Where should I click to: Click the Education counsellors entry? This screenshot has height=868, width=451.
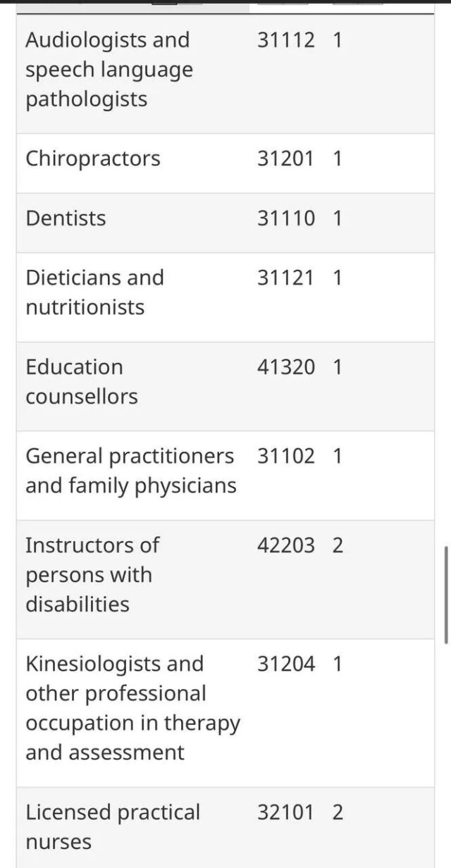pyautogui.click(x=82, y=381)
